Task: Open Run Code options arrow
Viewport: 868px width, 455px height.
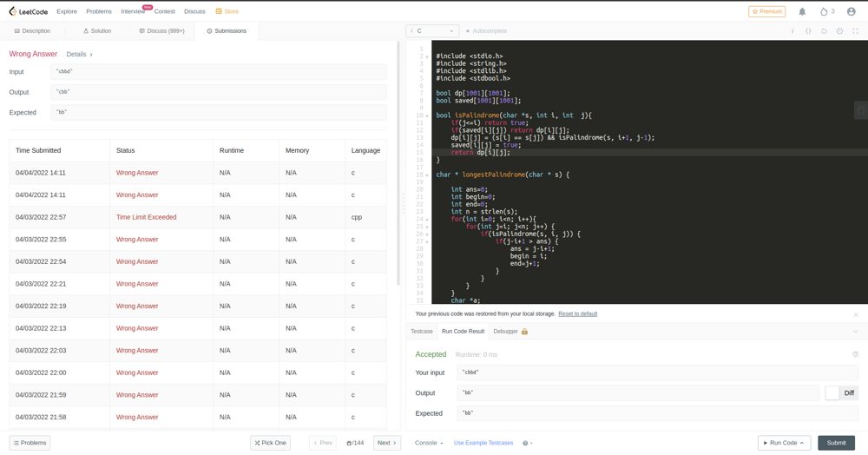Action: 801,443
